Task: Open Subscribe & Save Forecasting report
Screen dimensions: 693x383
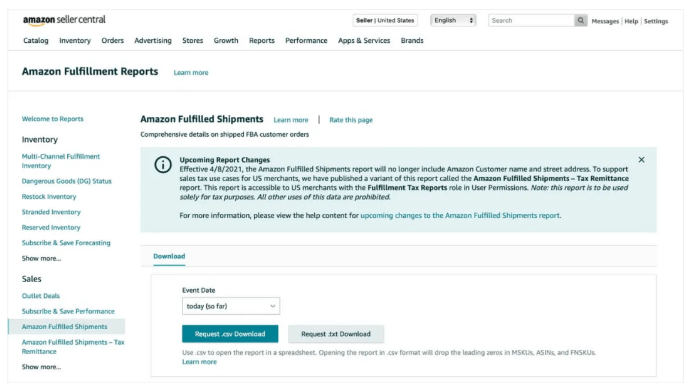Action: (x=66, y=243)
